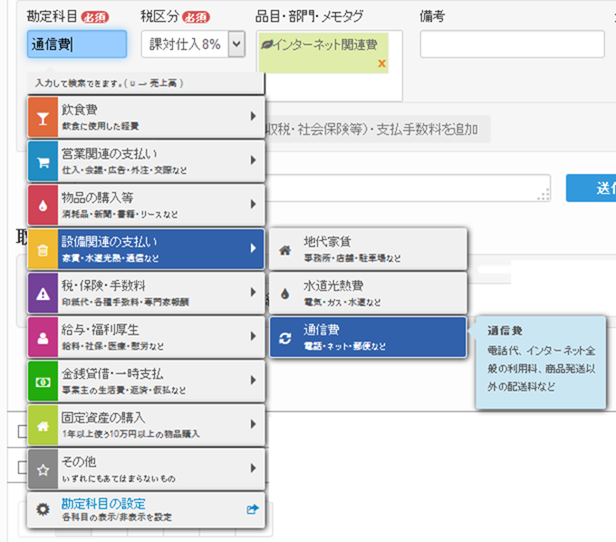Click the gear icon beside 勘定科目の設定
616x542 pixels.
point(42,509)
